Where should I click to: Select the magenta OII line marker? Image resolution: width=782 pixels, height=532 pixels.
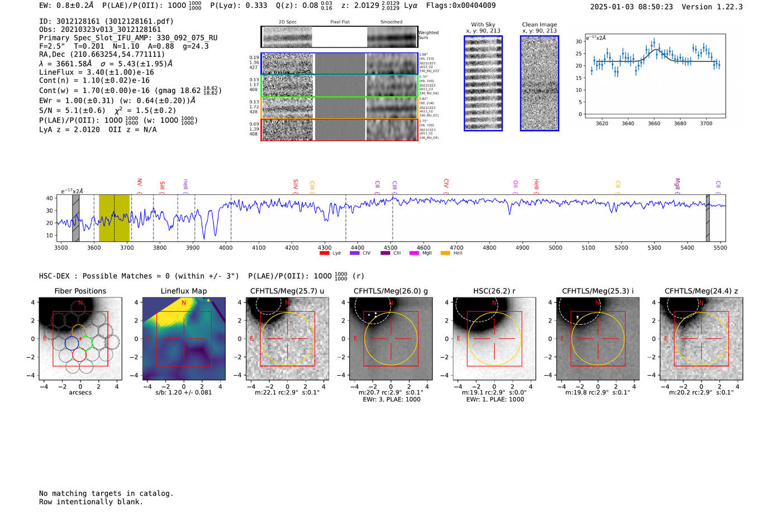[516, 185]
